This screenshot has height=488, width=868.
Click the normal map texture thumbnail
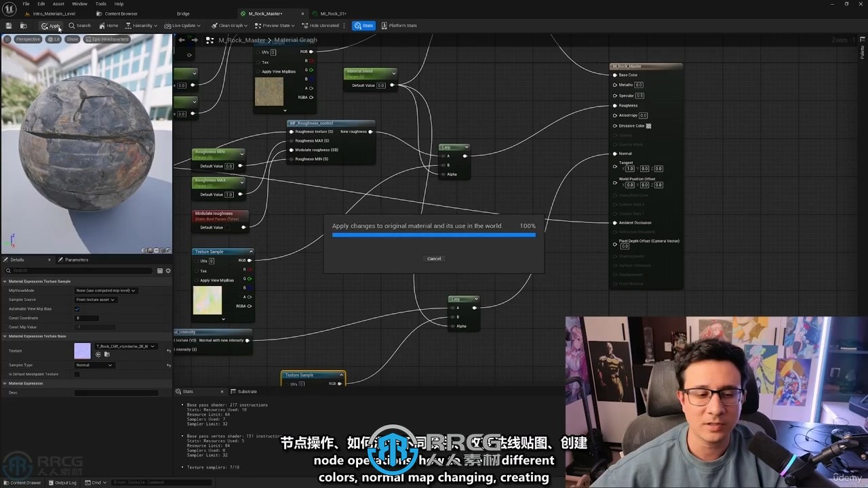82,351
